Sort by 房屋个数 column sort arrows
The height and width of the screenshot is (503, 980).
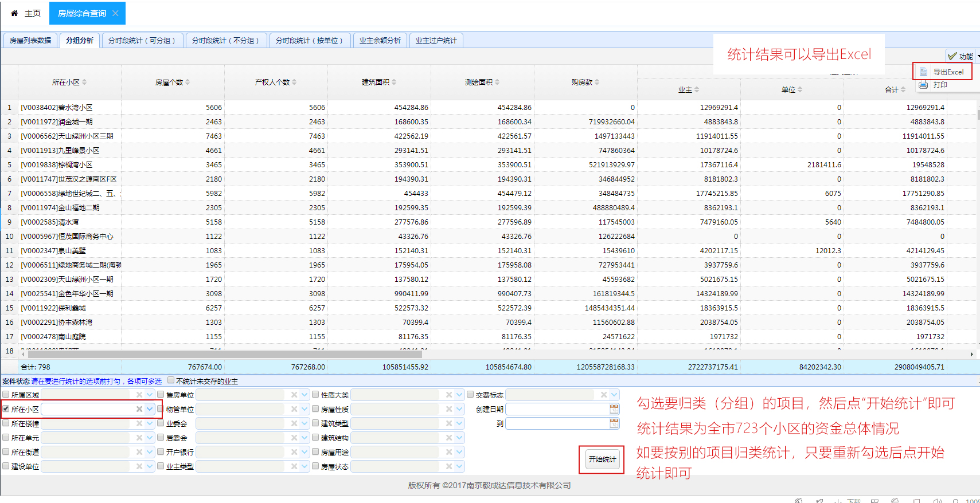(x=188, y=82)
